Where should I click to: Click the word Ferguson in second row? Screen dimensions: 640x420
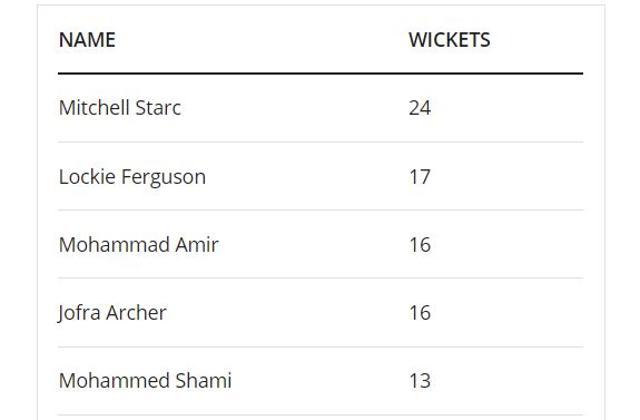[x=164, y=178]
